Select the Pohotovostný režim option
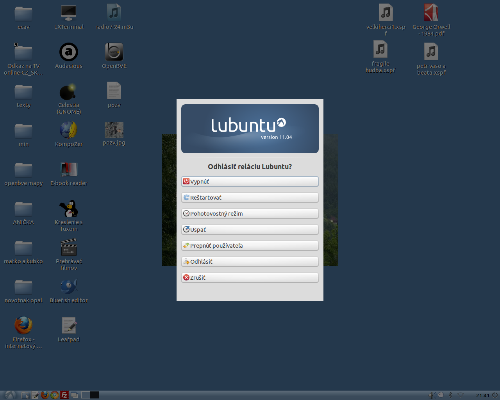The width and height of the screenshot is (500, 400). click(250, 214)
